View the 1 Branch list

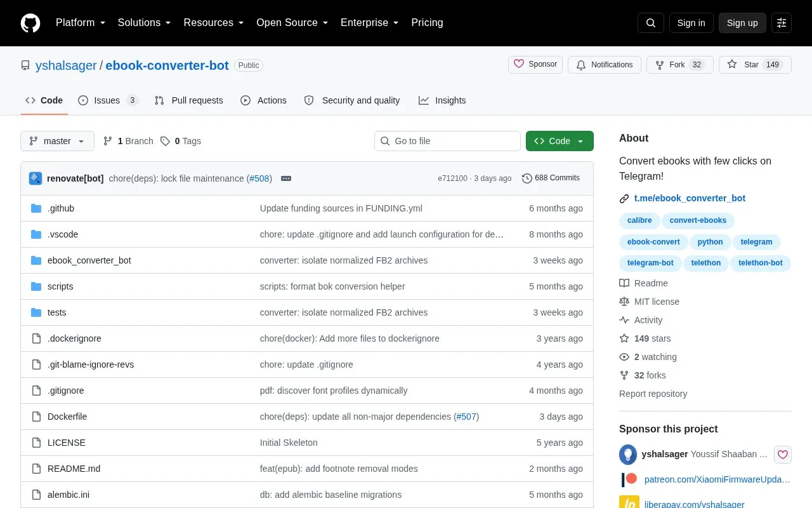[128, 141]
